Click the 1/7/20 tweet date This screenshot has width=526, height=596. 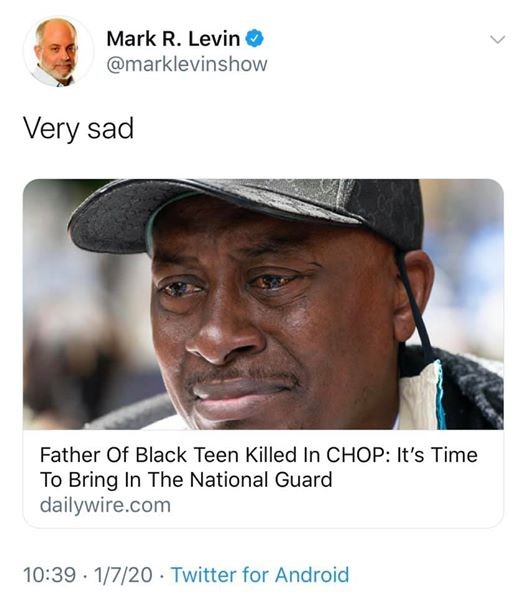coord(123,574)
